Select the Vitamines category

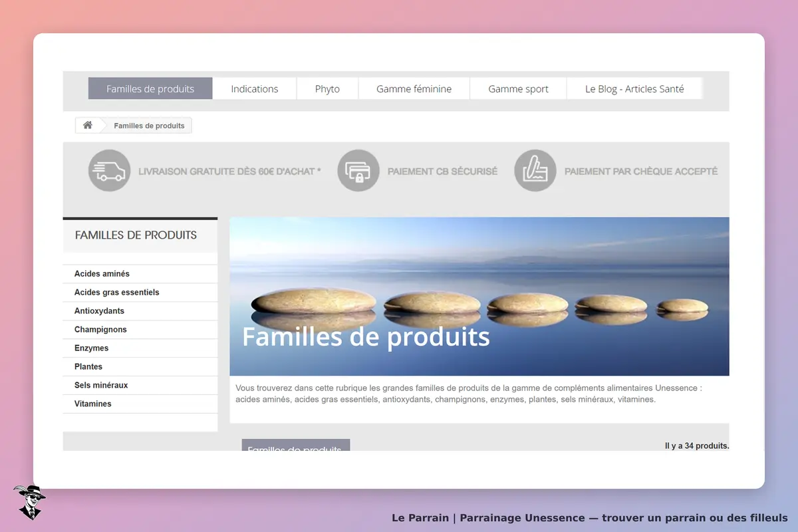click(x=140, y=404)
